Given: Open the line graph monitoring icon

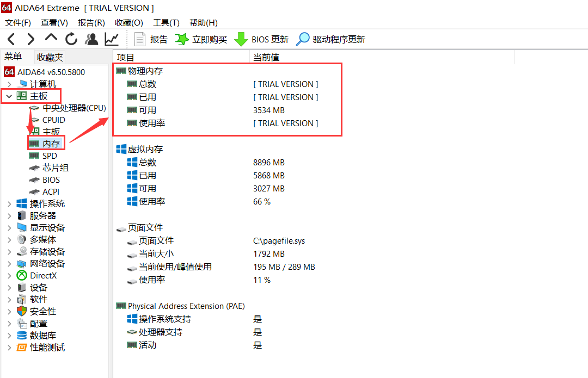Looking at the screenshot, I should point(112,39).
